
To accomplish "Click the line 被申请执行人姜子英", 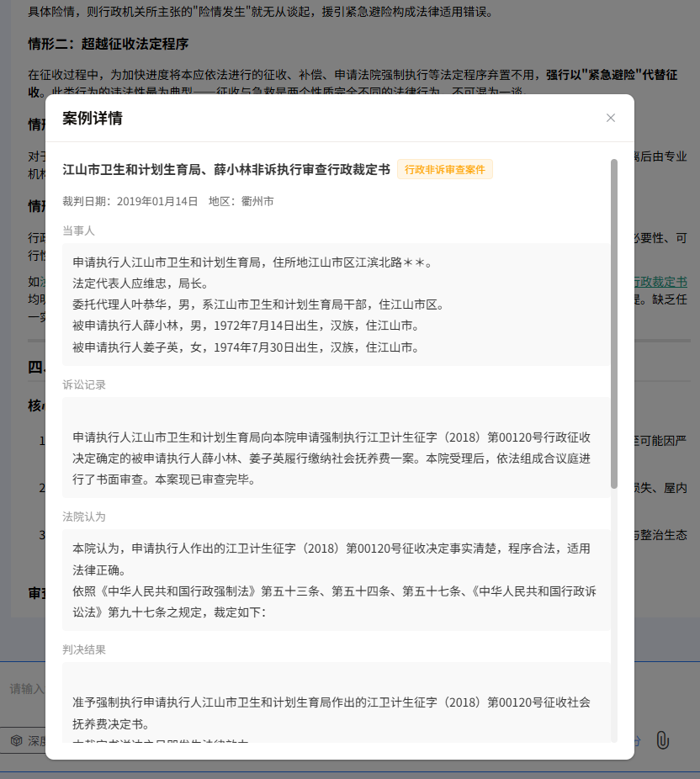I will tap(248, 347).
